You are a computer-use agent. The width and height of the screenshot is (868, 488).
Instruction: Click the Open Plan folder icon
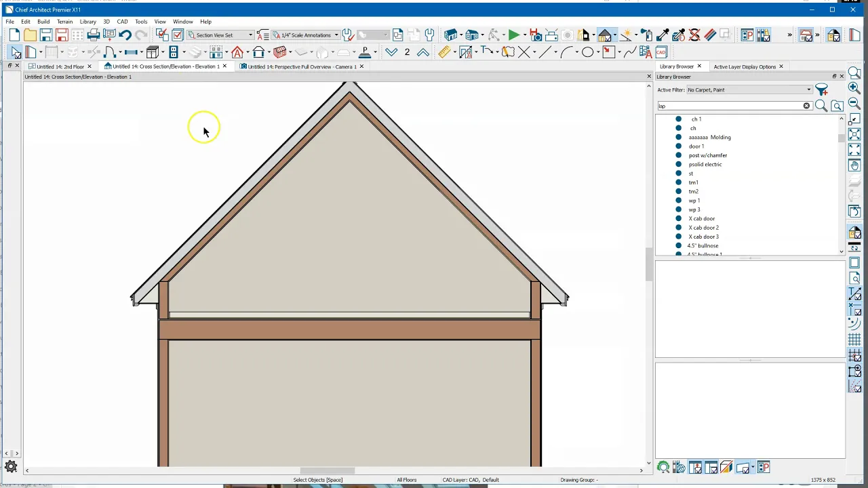click(x=30, y=35)
